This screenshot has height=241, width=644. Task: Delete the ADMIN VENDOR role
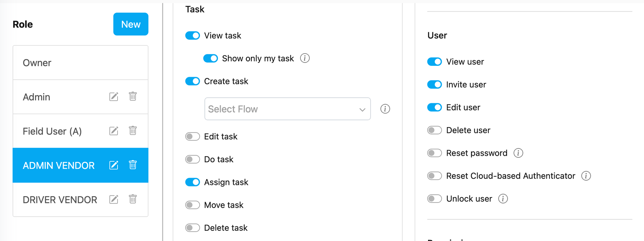point(133,165)
